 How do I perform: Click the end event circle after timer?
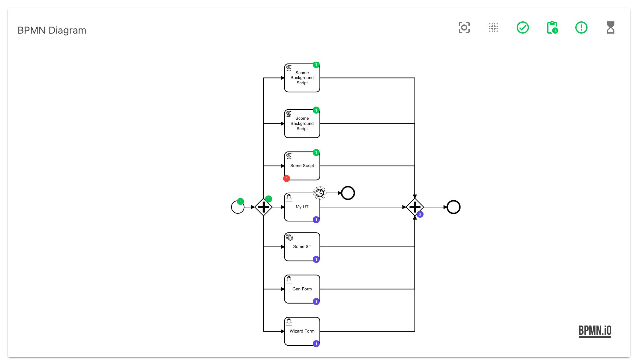(x=348, y=193)
